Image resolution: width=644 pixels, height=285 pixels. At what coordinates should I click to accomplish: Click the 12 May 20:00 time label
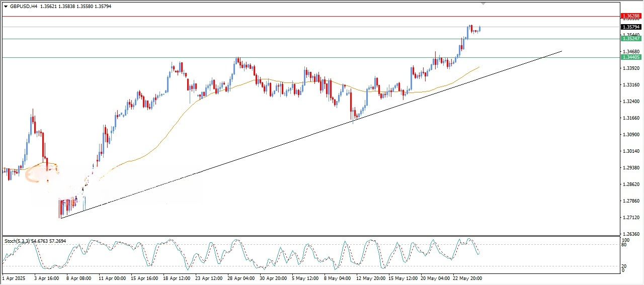(x=371, y=278)
